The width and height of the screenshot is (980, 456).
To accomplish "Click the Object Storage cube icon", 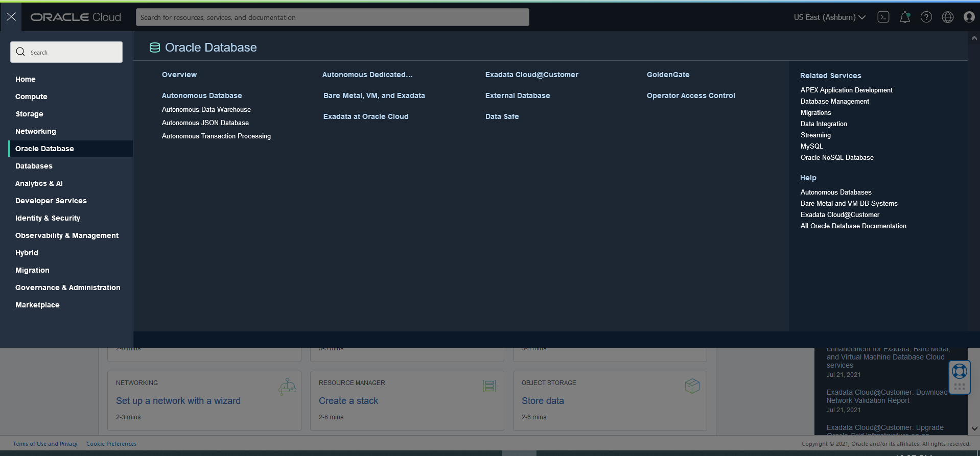I will 692,386.
